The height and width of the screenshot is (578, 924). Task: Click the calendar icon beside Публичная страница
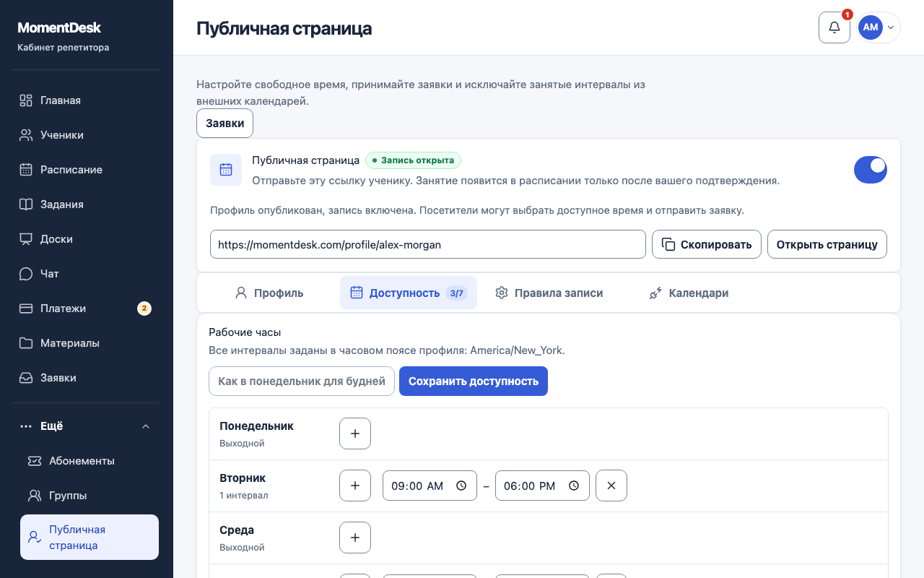tap(226, 170)
